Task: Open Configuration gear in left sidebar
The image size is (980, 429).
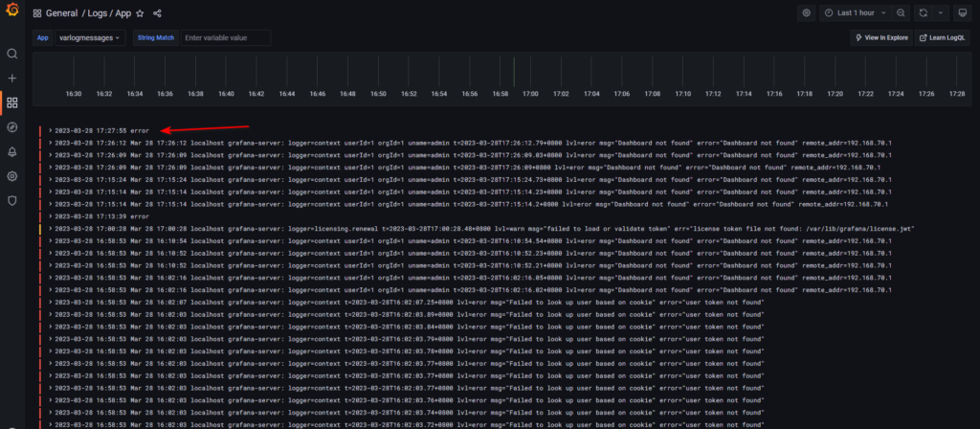Action: pyautogui.click(x=11, y=176)
